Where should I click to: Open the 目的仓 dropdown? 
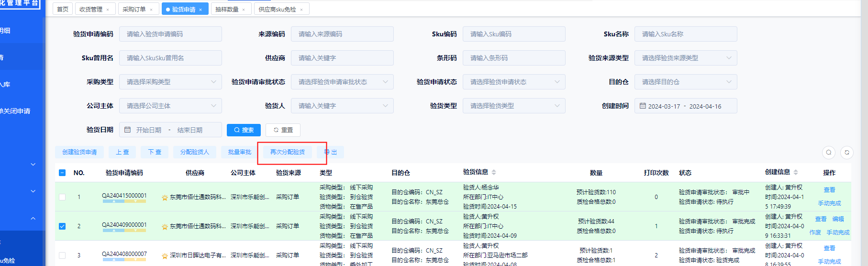coord(686,82)
